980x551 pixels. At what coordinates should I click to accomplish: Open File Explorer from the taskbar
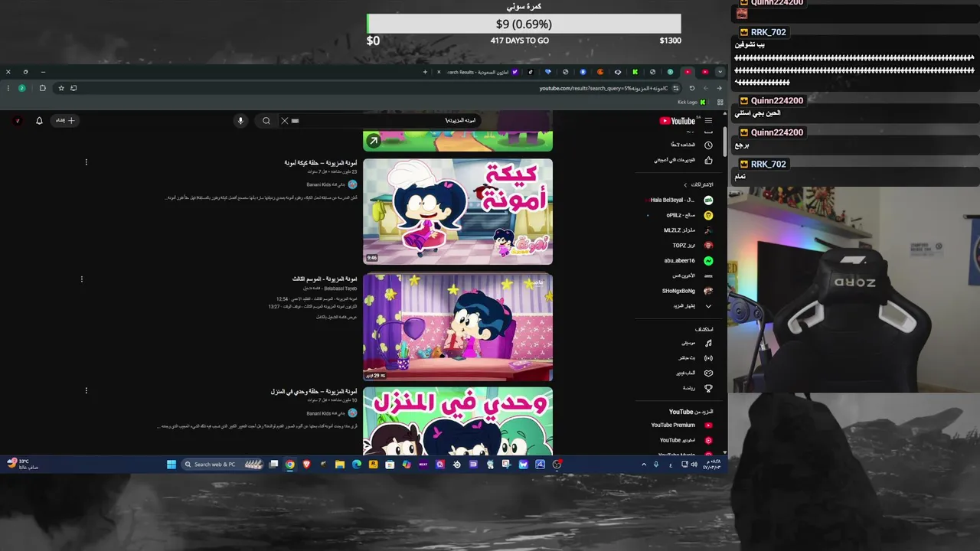click(340, 464)
